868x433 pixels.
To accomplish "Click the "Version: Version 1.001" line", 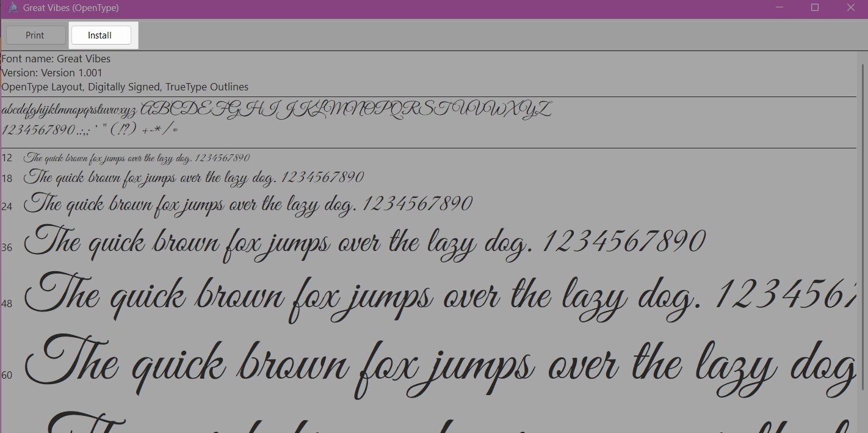I will (52, 73).
